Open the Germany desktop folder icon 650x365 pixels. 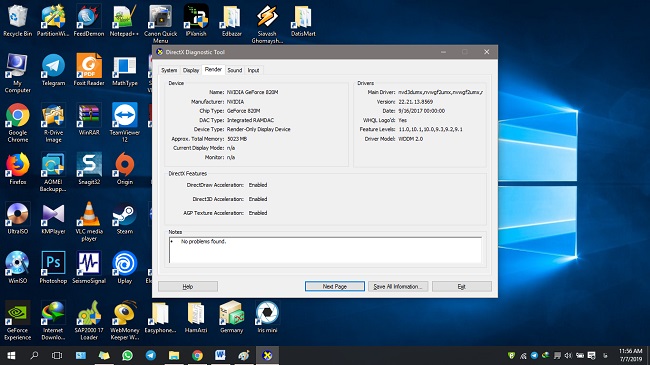tap(231, 317)
